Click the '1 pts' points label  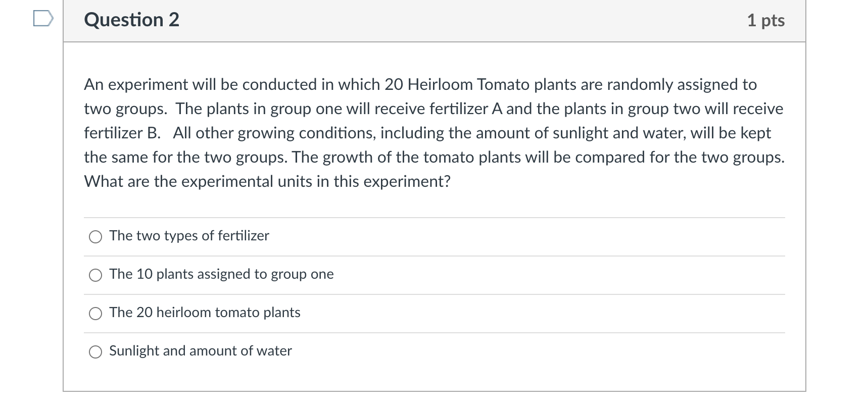coord(765,20)
